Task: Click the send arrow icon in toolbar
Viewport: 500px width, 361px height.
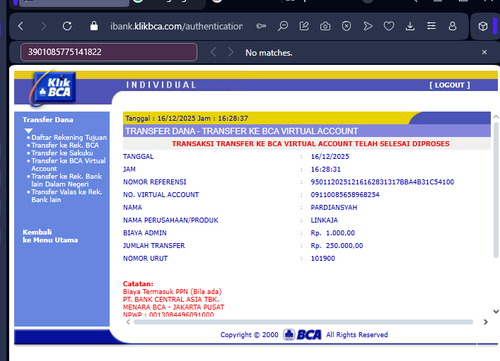Action: point(368,26)
